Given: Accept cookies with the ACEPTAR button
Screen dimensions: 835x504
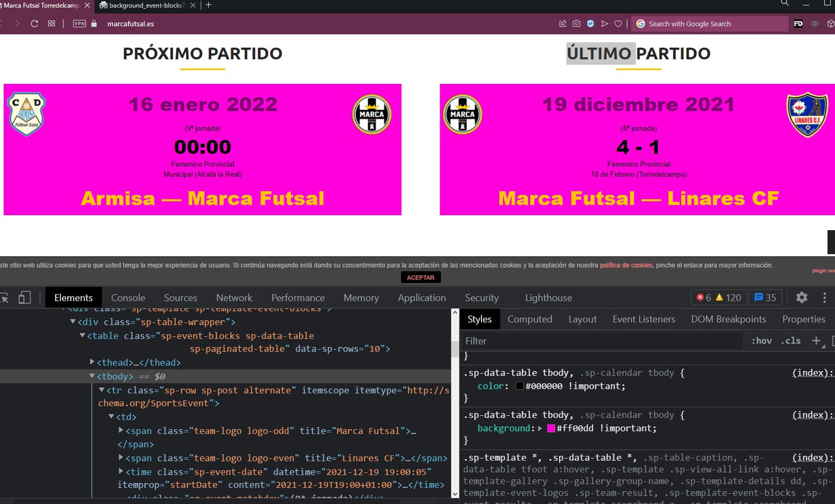Looking at the screenshot, I should tap(421, 277).
